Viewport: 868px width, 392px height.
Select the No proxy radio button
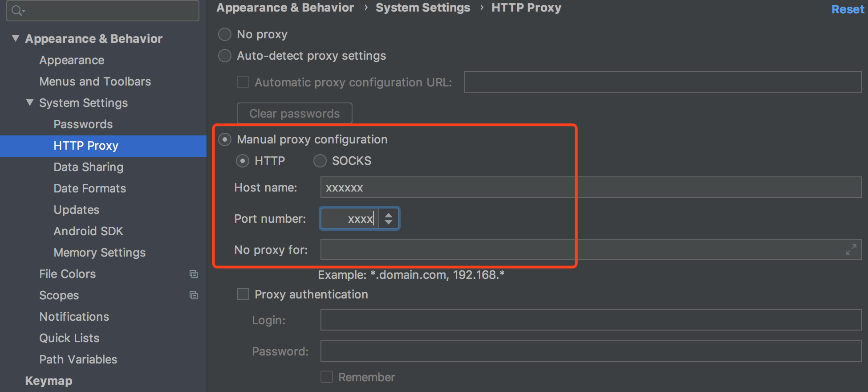pyautogui.click(x=225, y=34)
